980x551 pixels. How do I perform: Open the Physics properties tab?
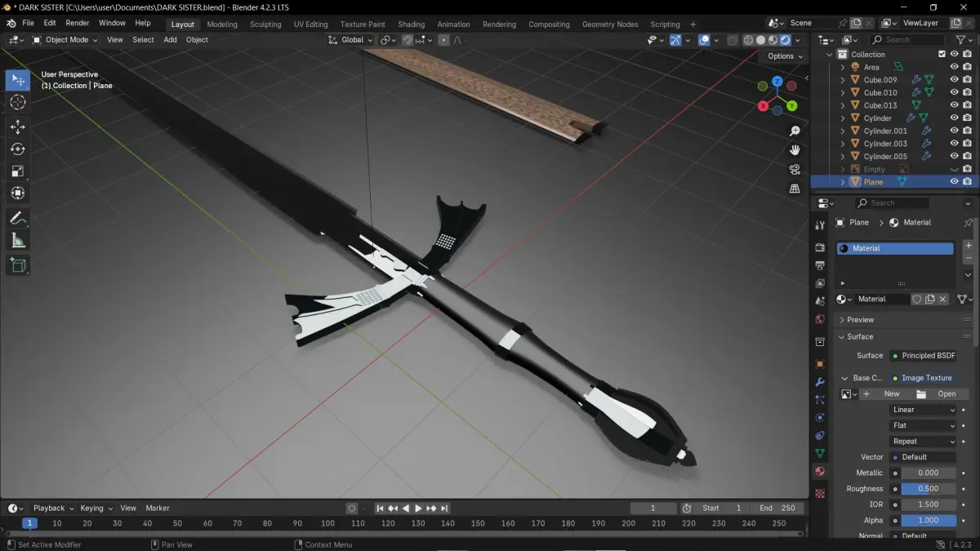point(820,417)
